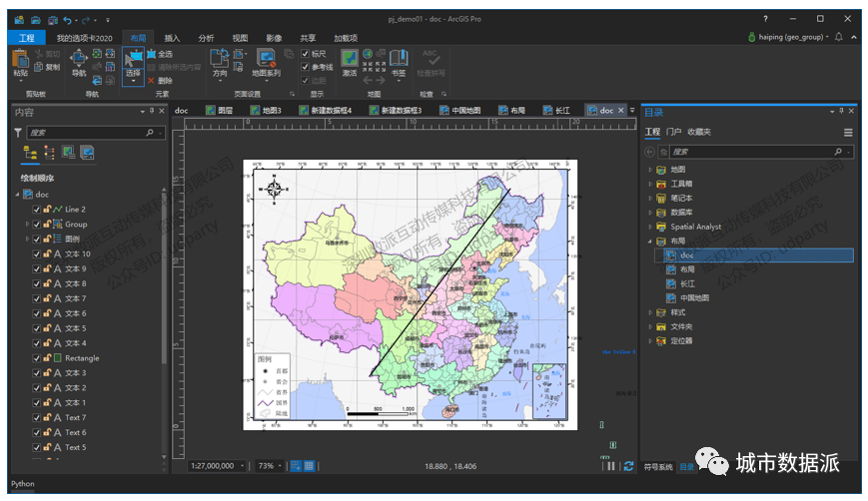Image resolution: width=868 pixels, height=501 pixels.
Task: Click the refresh icon in layout status bar
Action: coord(629,466)
